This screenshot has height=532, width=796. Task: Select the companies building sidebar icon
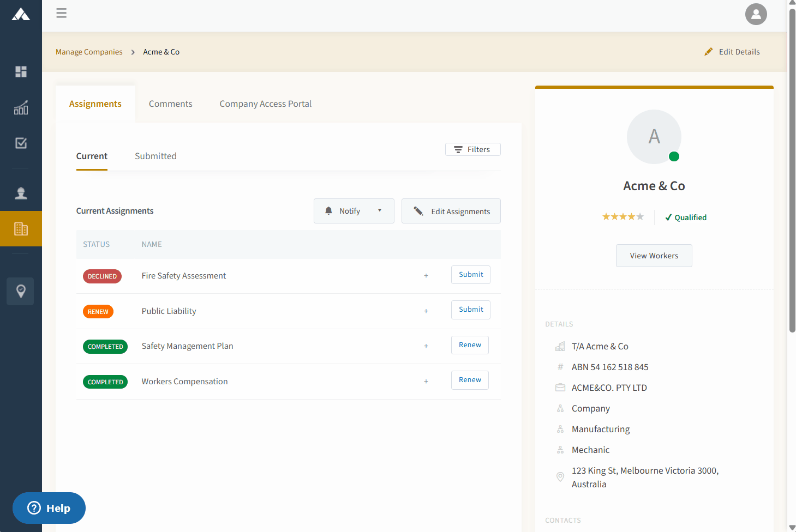21,228
